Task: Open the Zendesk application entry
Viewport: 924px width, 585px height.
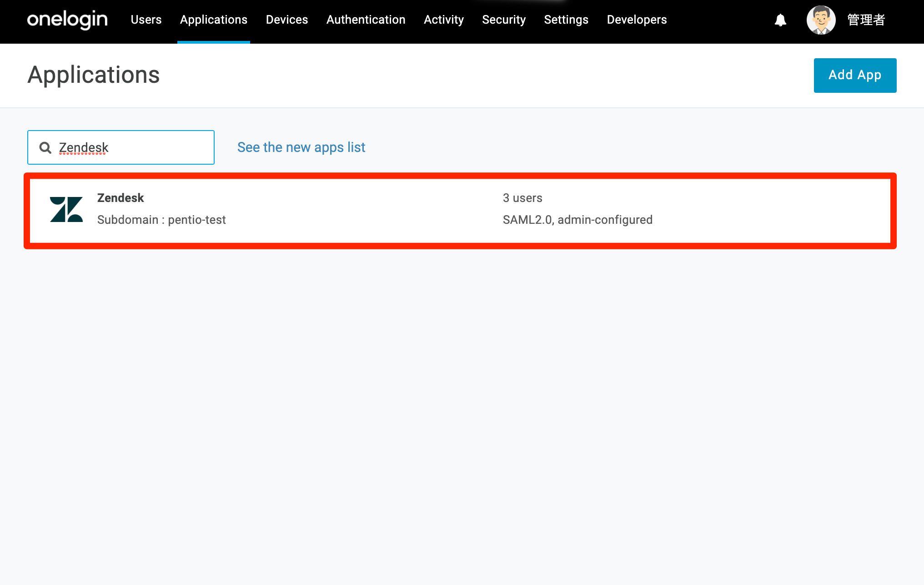Action: [x=460, y=211]
